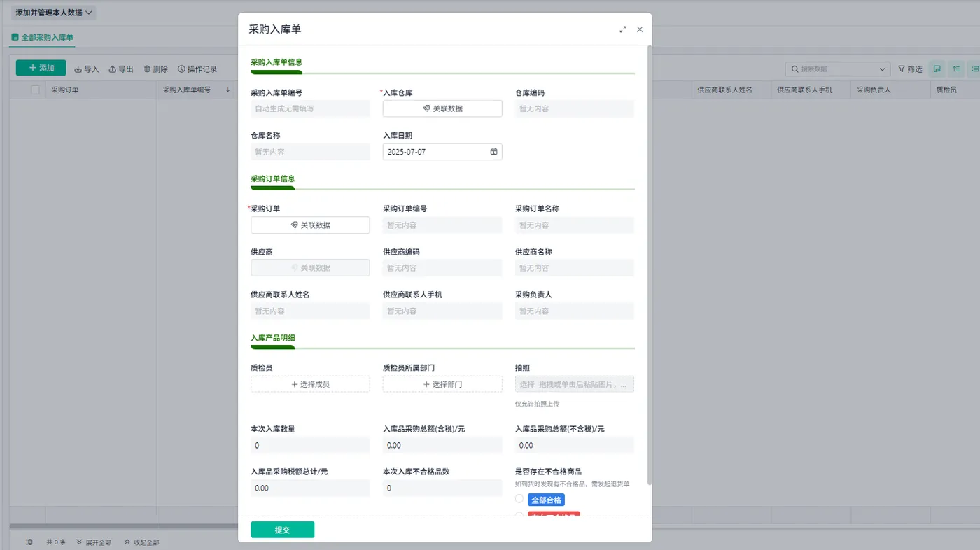Click the 采购入库单编号 input field
This screenshot has width=980, height=550.
pyautogui.click(x=310, y=108)
